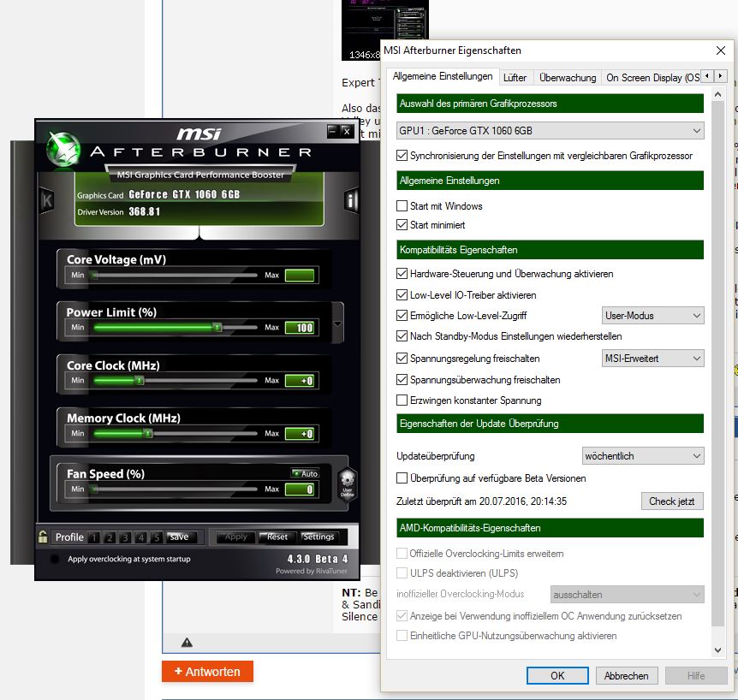Toggle Nach Standby-Modus Einstellungen wiederherstellen
Image resolution: width=738 pixels, height=700 pixels.
(x=402, y=336)
